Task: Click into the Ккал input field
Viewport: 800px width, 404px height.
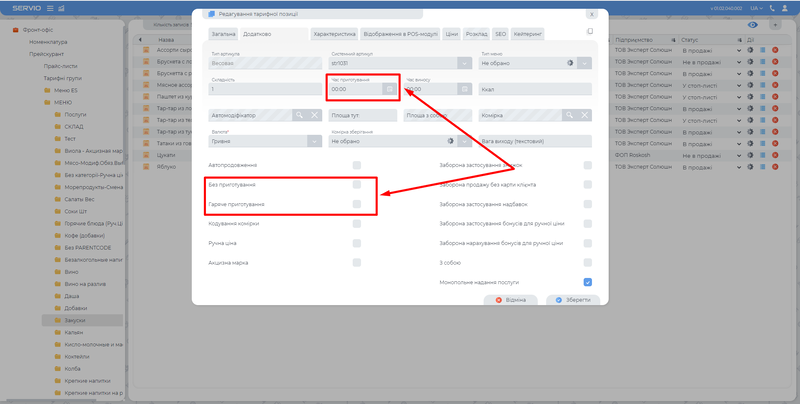Action: pyautogui.click(x=535, y=89)
